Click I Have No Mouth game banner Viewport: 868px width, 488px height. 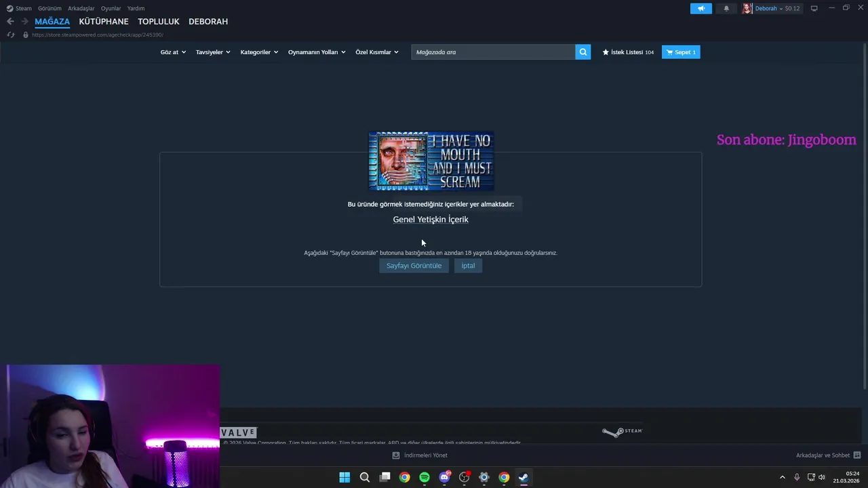pyautogui.click(x=431, y=161)
